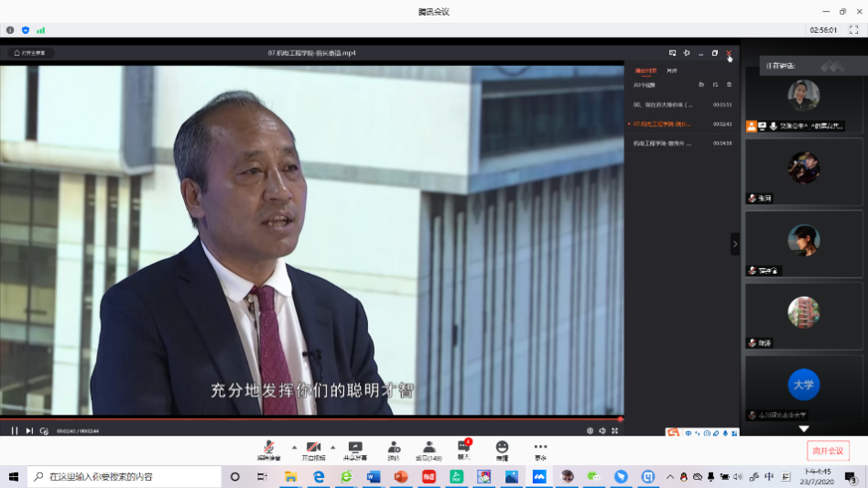Open the emoji reactions icon
Image resolution: width=868 pixels, height=488 pixels.
click(x=502, y=448)
